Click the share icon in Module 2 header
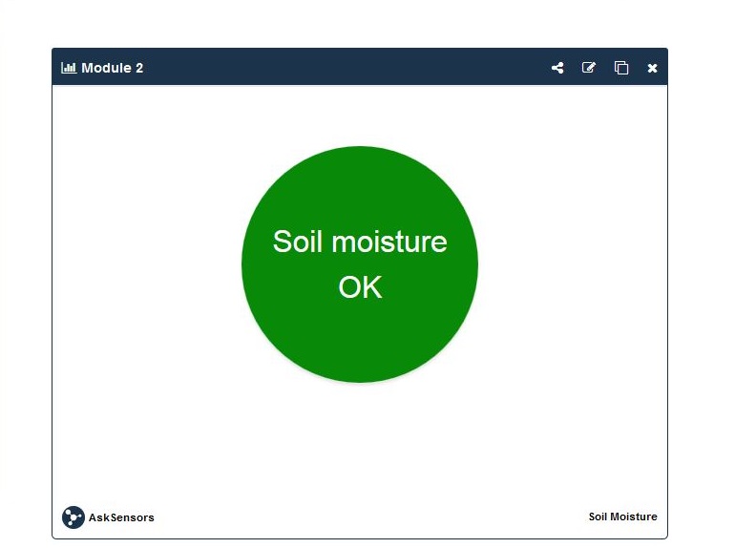756x548 pixels. point(557,68)
